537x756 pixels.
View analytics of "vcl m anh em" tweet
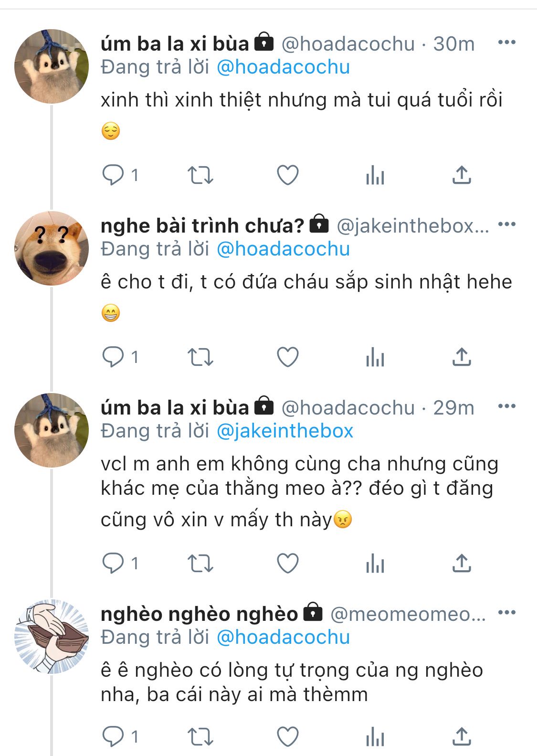pos(375,564)
